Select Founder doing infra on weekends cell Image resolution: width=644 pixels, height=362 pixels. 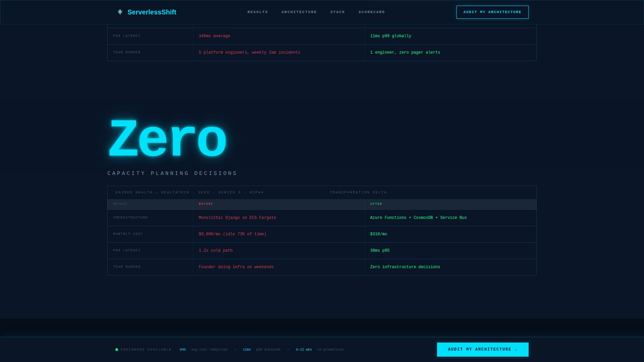point(279,267)
